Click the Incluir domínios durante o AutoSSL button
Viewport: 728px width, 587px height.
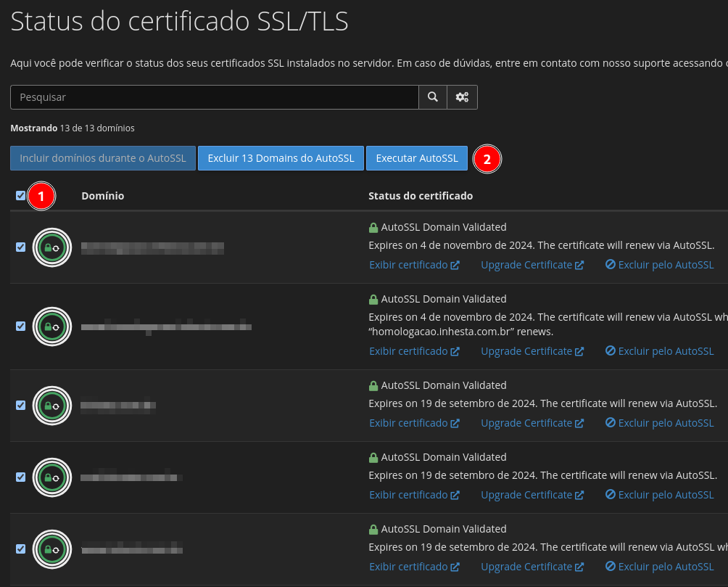pos(103,158)
